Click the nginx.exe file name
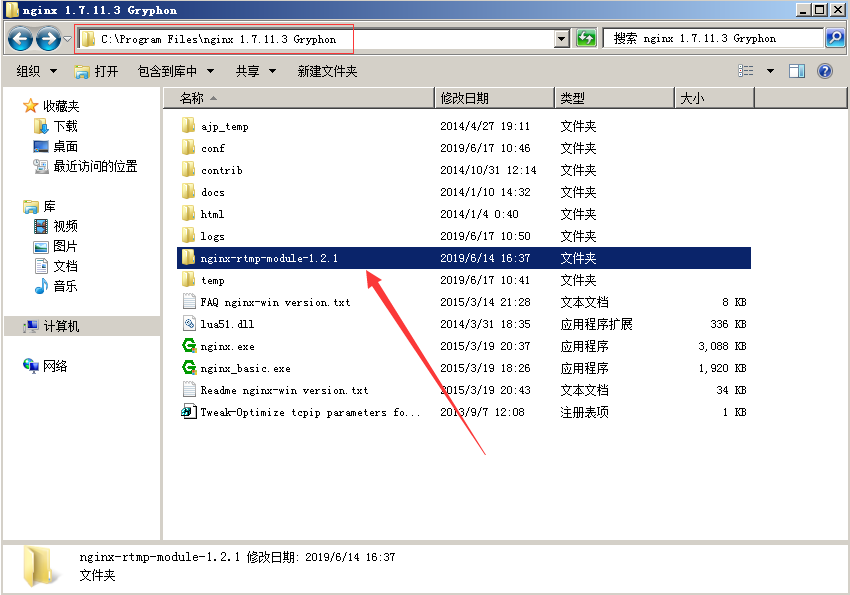The image size is (850, 595). [227, 346]
